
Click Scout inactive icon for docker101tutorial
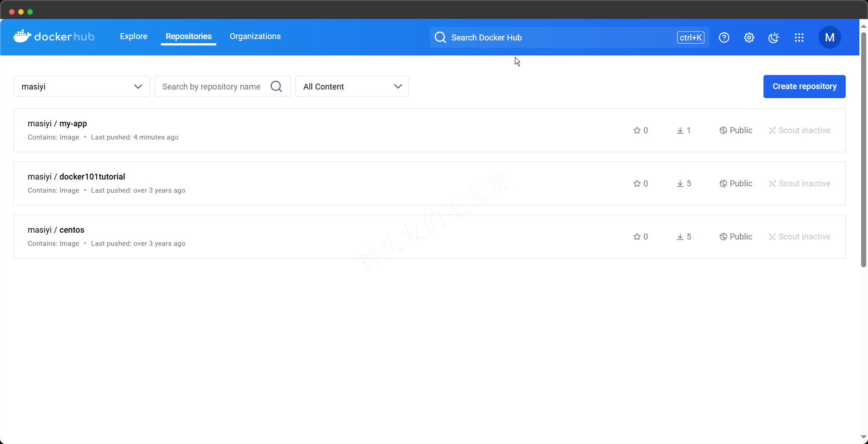[772, 184]
